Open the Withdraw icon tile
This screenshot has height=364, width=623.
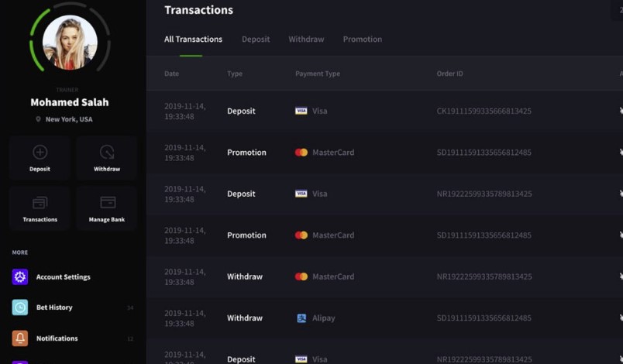click(106, 158)
